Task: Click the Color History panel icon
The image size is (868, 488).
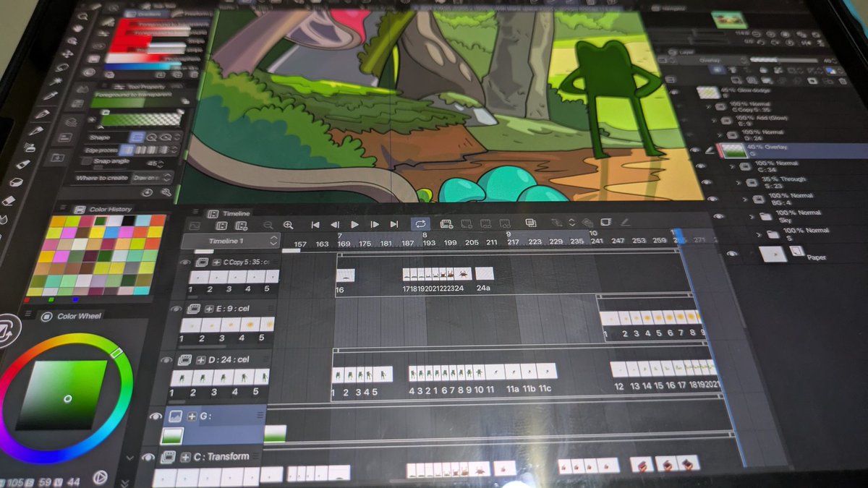Action: (x=79, y=210)
